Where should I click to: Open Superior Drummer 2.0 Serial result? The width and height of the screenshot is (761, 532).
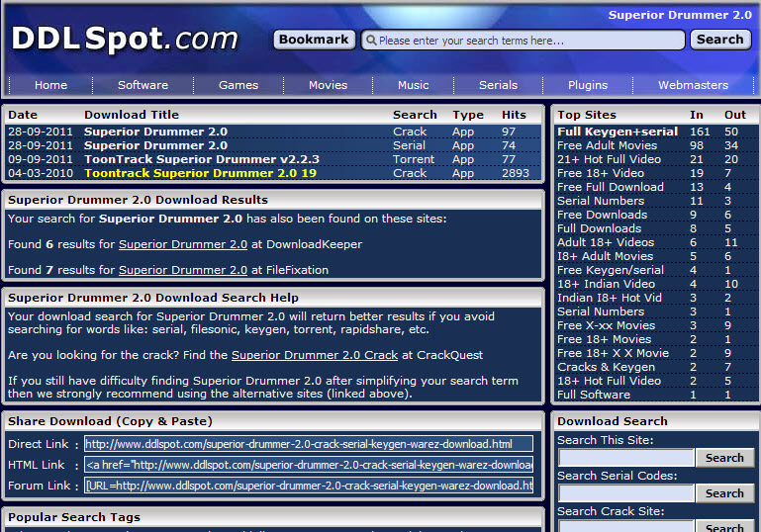pos(155,145)
